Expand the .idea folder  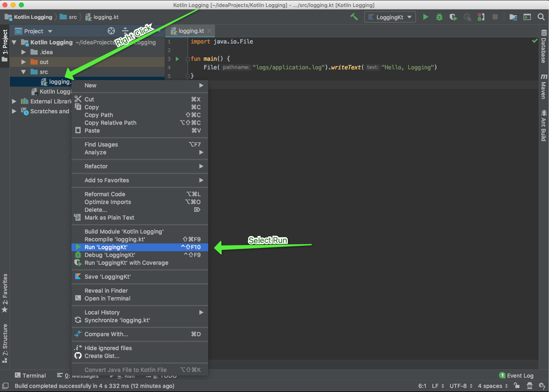(x=23, y=52)
